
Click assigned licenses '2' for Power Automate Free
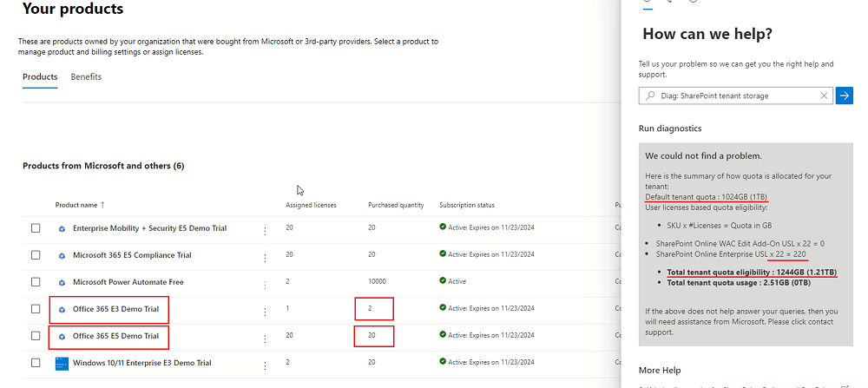(287, 282)
